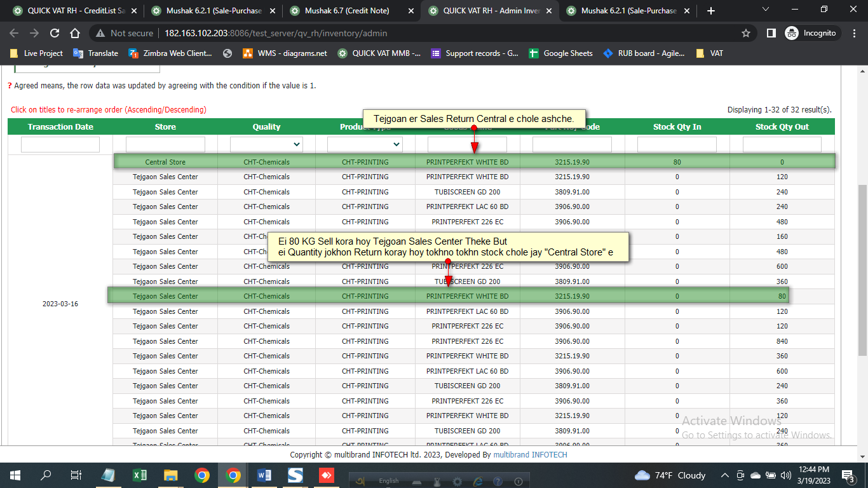Open Excel from the taskbar
Screen dimensions: 868x488
[140, 475]
